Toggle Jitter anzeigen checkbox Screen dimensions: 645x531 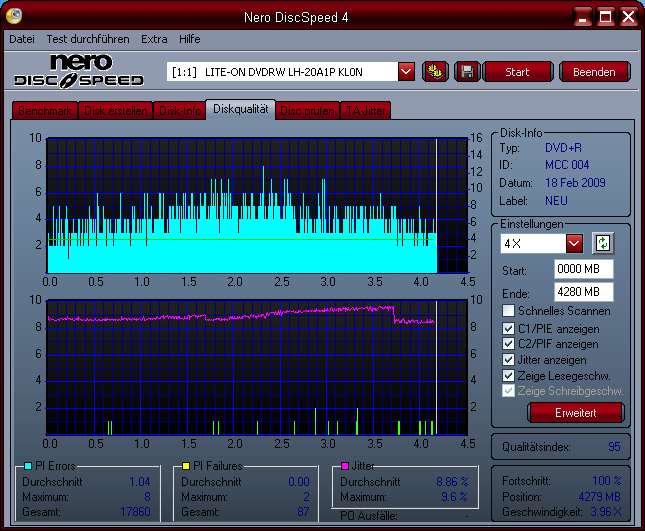508,360
